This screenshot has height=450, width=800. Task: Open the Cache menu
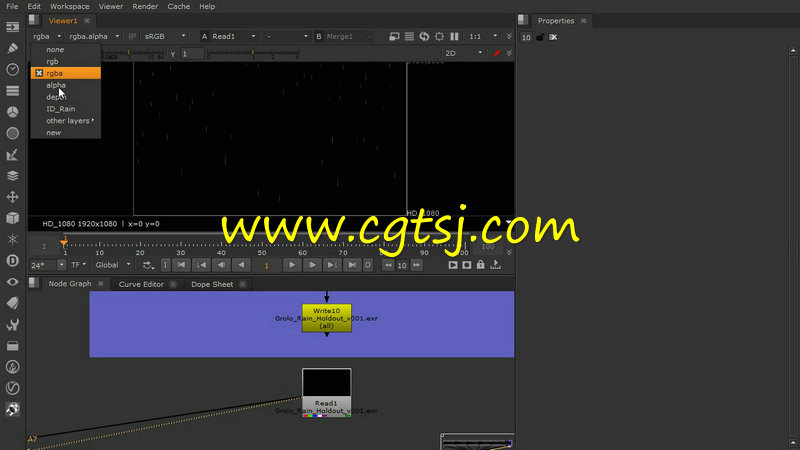coord(179,6)
